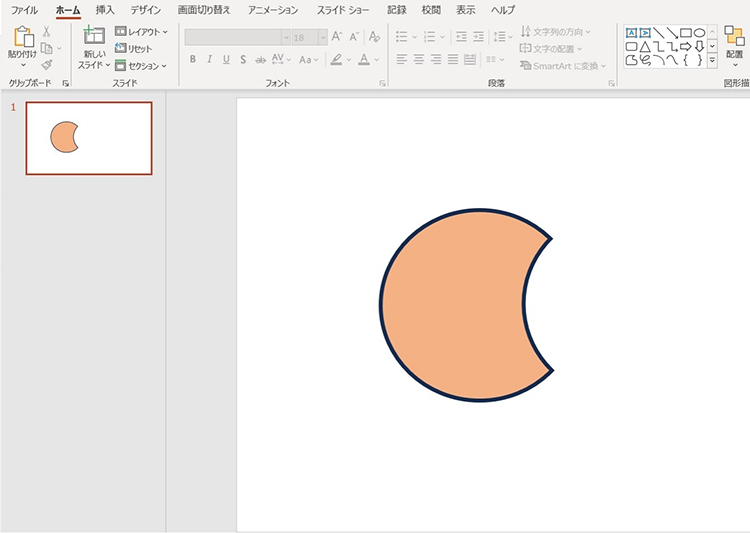Viewport: 750px width, 533px height.
Task: Choose the text box shape icon
Action: pos(631,33)
